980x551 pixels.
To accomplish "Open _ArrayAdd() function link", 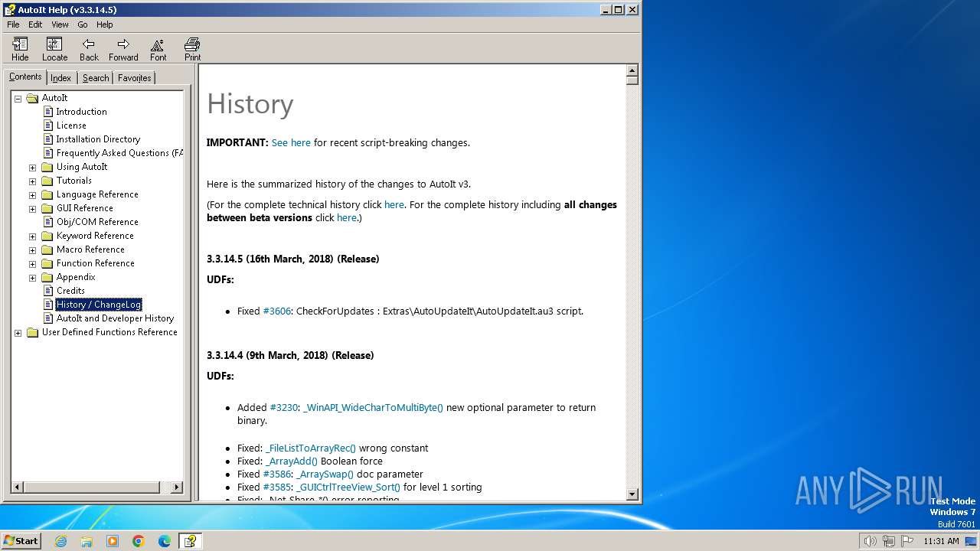I will point(292,461).
